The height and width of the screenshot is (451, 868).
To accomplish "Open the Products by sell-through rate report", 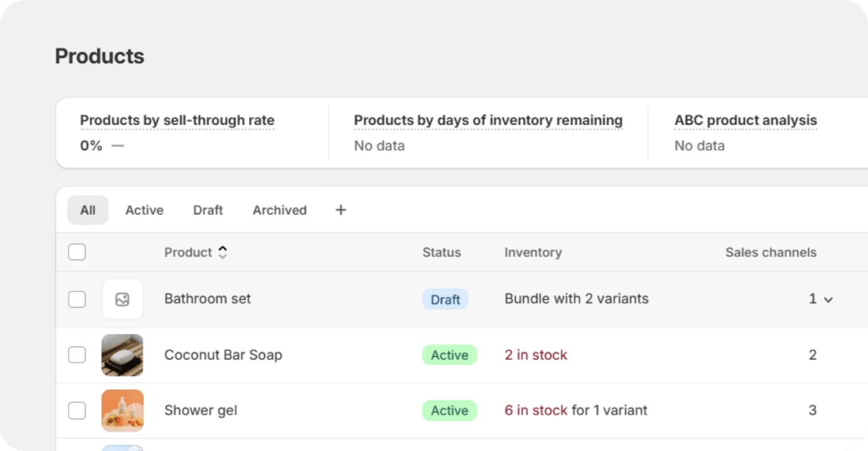I will pyautogui.click(x=177, y=120).
